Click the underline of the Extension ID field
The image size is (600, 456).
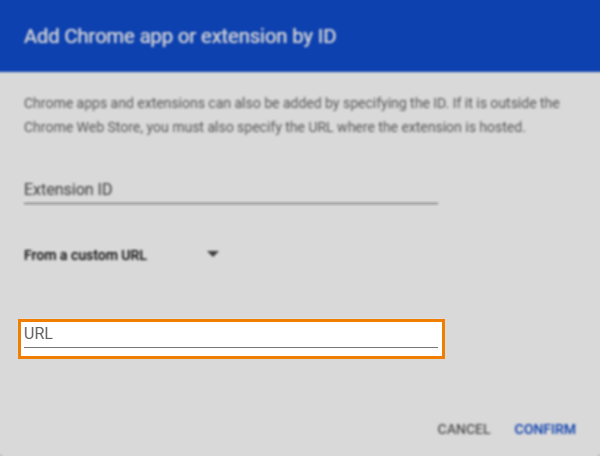tap(230, 203)
